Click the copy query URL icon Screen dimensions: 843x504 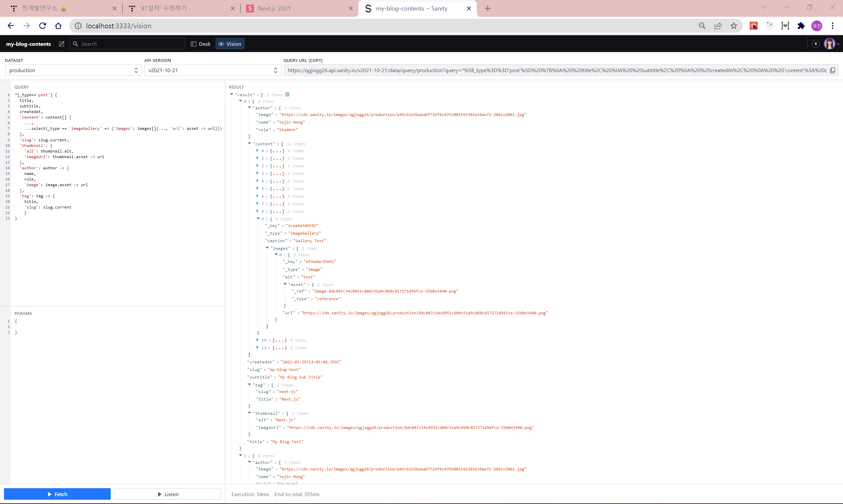[x=832, y=70]
